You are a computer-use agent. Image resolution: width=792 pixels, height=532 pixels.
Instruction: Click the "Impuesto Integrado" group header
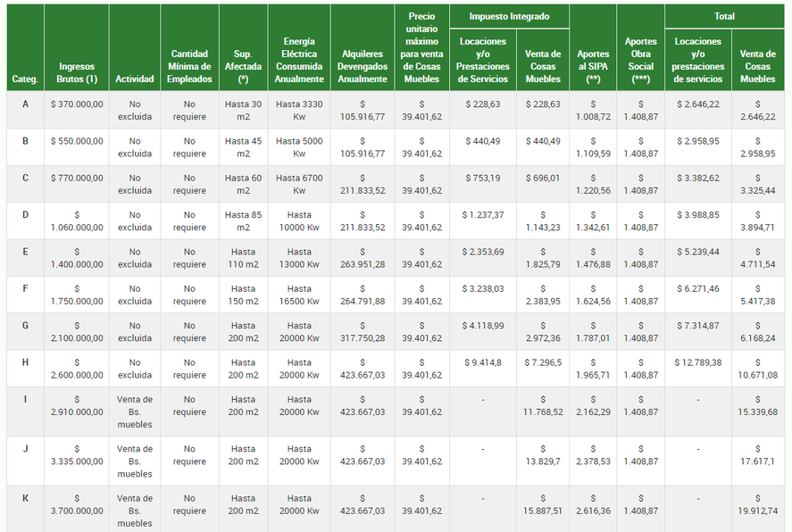(x=511, y=16)
